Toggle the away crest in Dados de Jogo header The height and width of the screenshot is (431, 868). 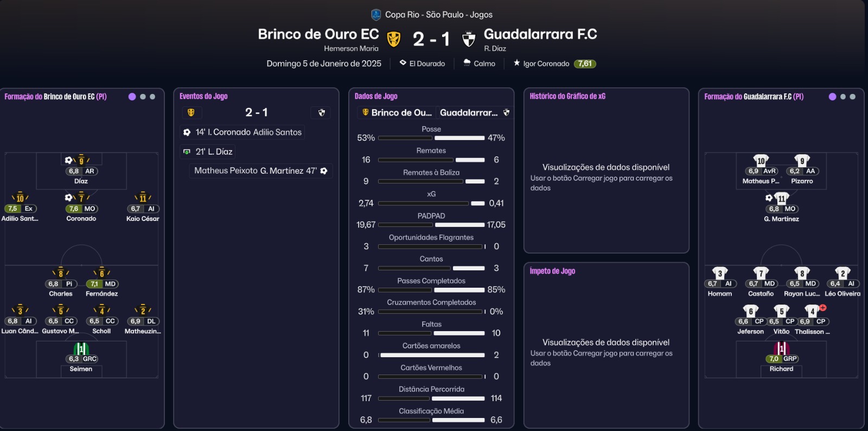point(506,112)
